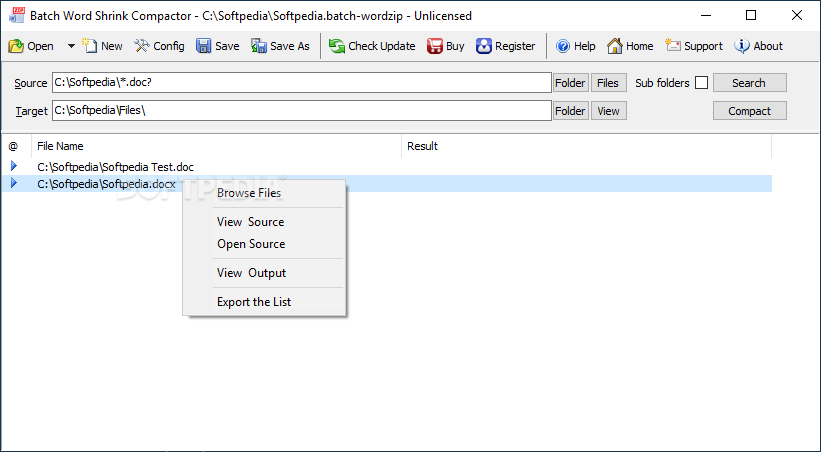Viewport: 821px width, 452px height.
Task: Click blue arrow next to Softpedia Test.doc
Action: tap(14, 166)
